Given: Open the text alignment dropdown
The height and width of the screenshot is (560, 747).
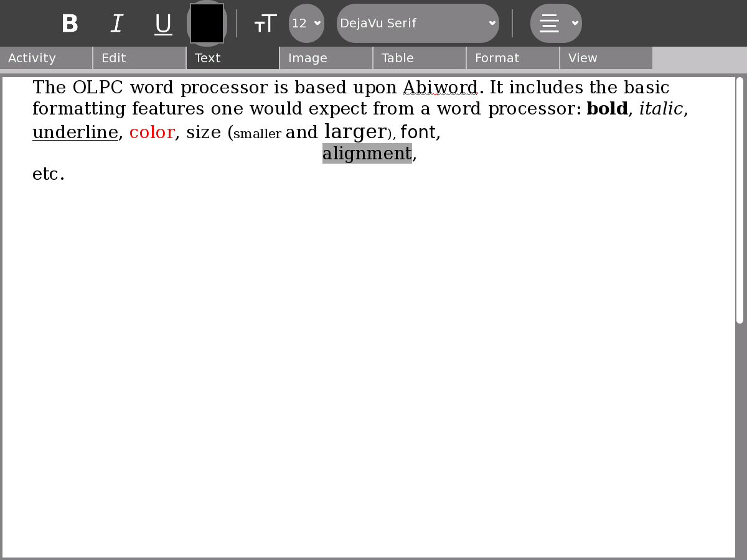Looking at the screenshot, I should coord(575,24).
